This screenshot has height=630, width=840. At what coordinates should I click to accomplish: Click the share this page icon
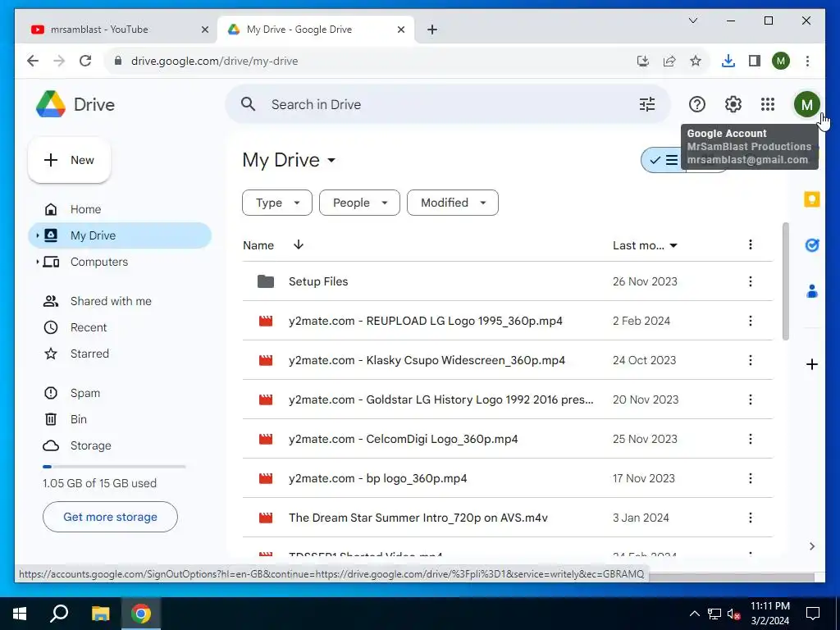(x=669, y=61)
